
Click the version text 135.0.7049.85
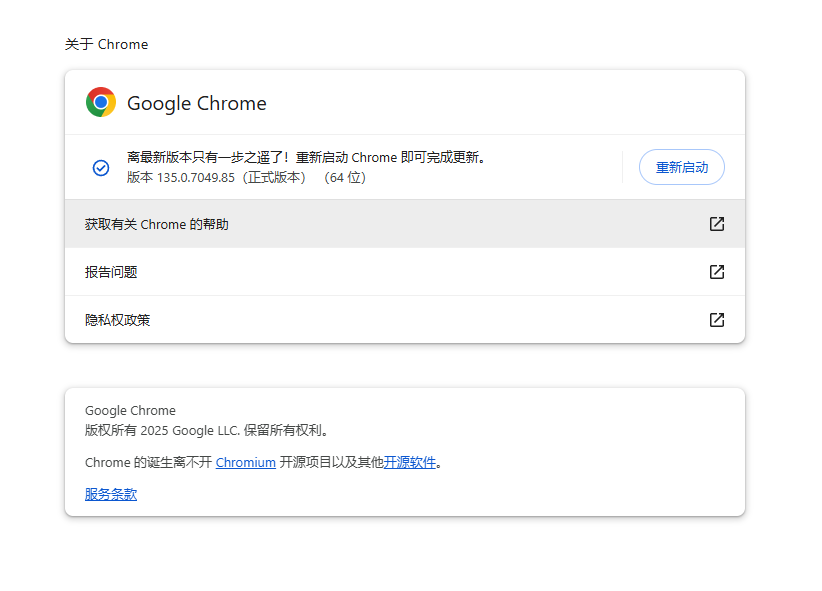coord(196,178)
